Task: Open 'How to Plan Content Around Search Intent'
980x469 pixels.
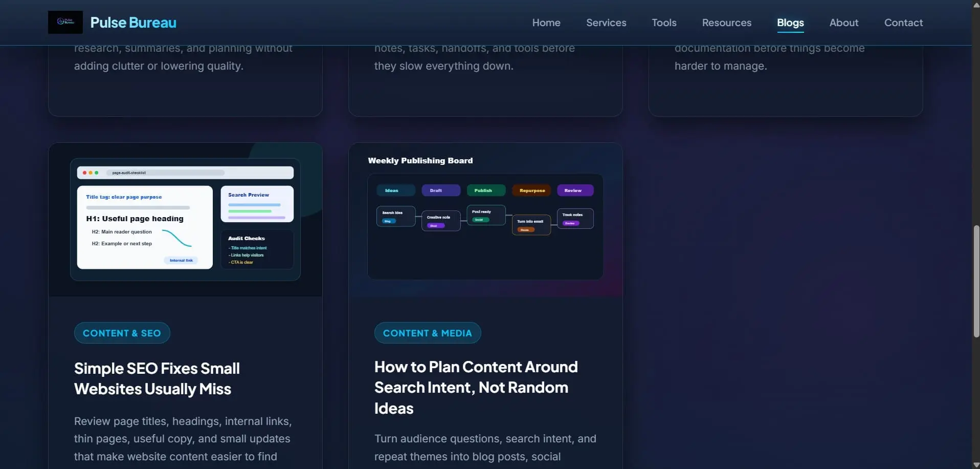Action: [476, 388]
